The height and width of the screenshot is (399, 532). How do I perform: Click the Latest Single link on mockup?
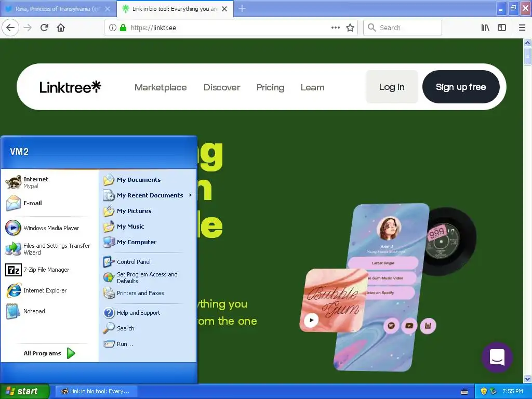click(383, 263)
